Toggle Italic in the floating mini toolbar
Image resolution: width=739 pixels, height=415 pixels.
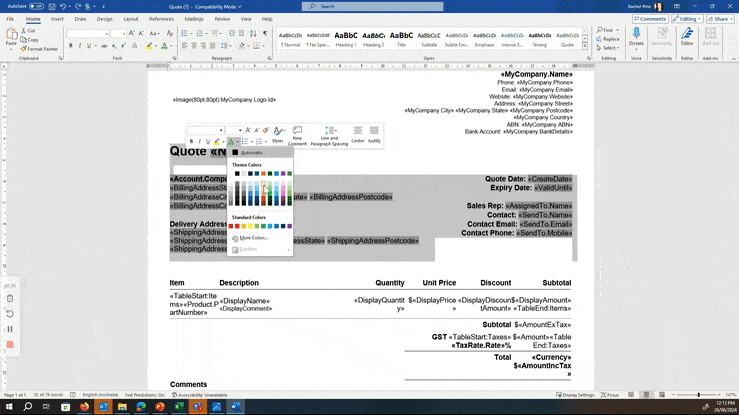200,143
